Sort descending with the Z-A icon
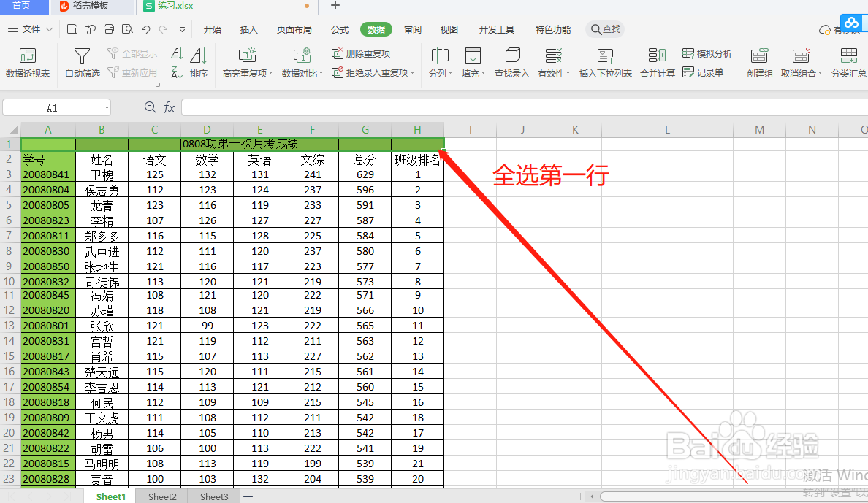 [177, 72]
